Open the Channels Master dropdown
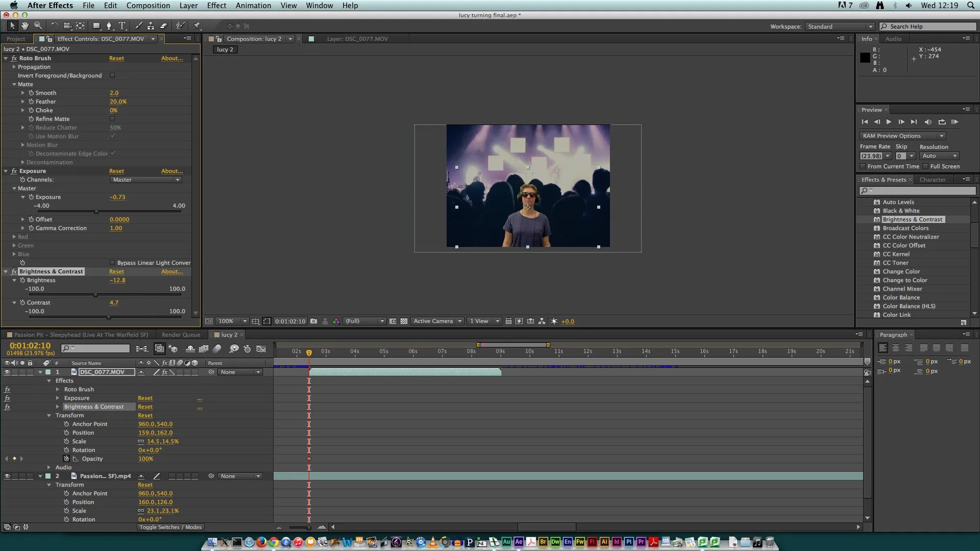 click(146, 180)
